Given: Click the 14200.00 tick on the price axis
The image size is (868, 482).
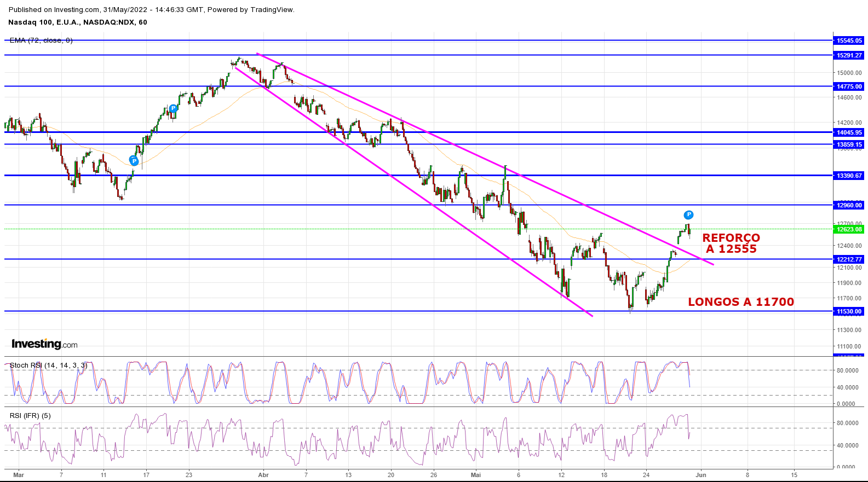Looking at the screenshot, I should click(849, 123).
